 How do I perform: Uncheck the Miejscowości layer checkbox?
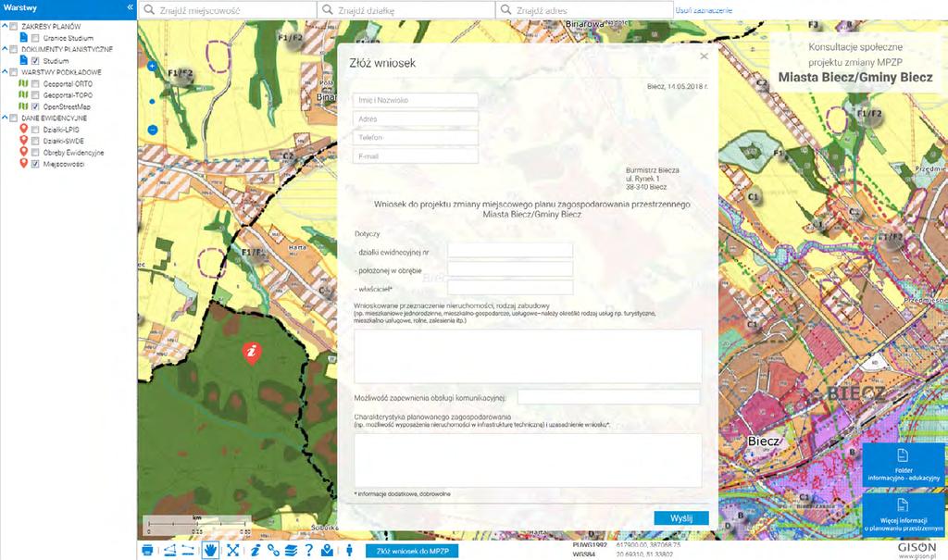coord(35,165)
